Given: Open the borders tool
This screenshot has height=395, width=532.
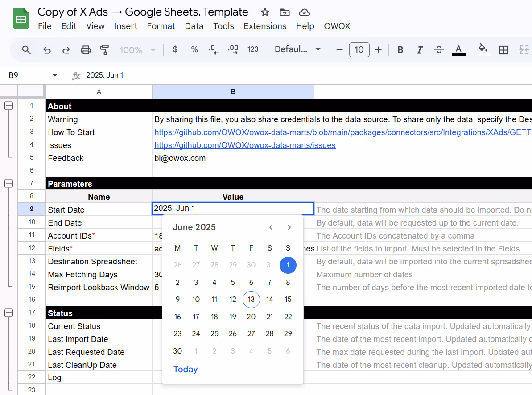Looking at the screenshot, I should click(x=503, y=49).
